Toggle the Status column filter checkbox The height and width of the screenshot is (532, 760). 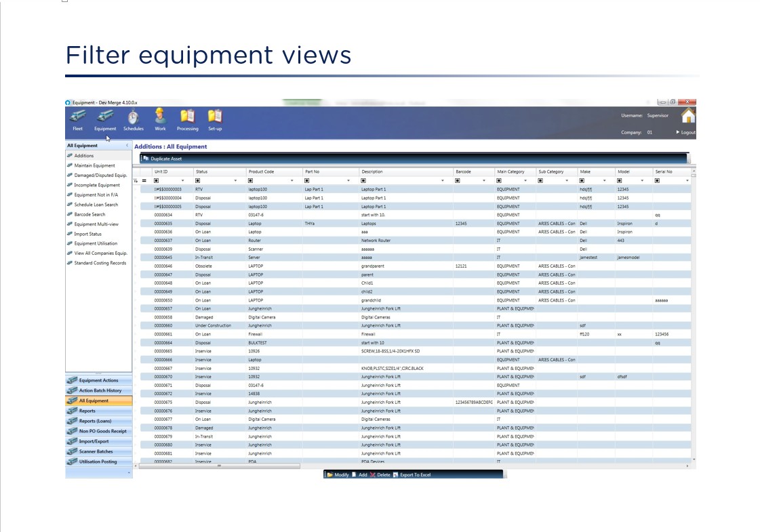tap(198, 181)
